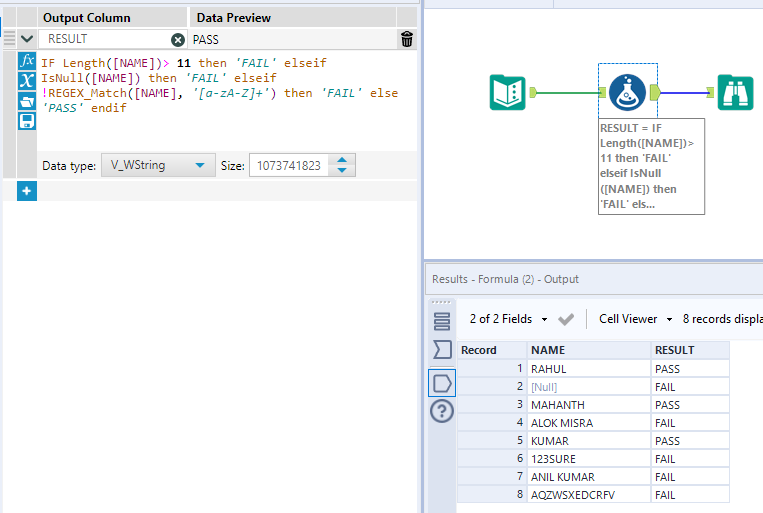763x513 pixels.
Task: Select the AQZWSXEDCRFV cell
Action: 589,495
